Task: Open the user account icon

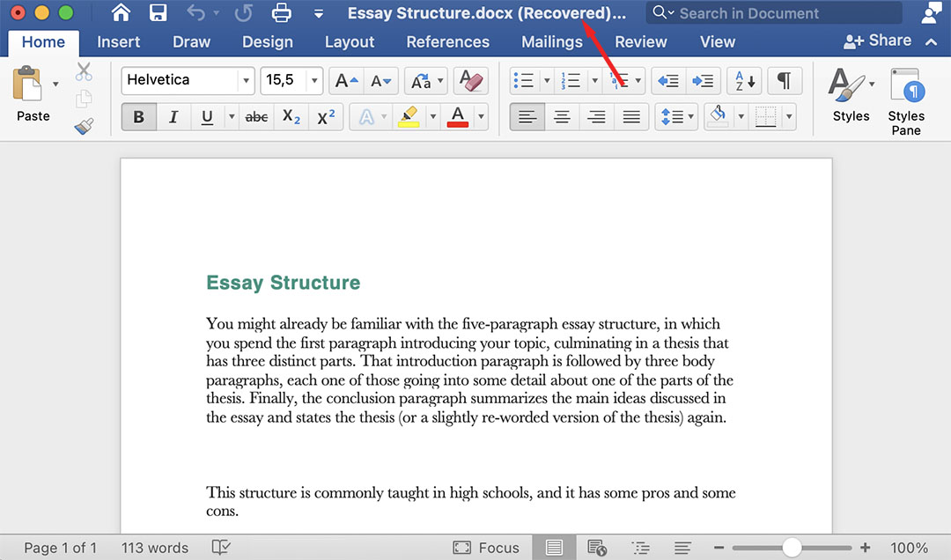Action: click(931, 12)
